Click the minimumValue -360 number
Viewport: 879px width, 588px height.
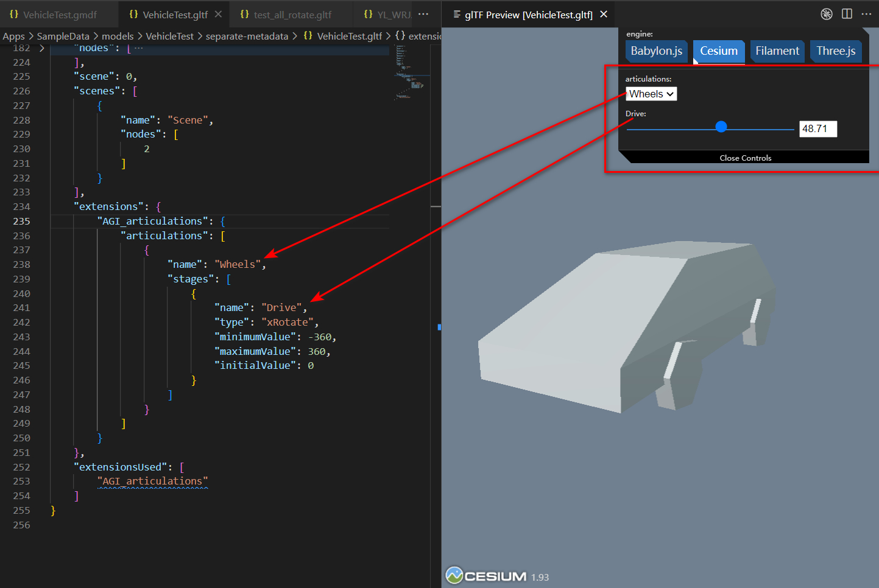(320, 337)
